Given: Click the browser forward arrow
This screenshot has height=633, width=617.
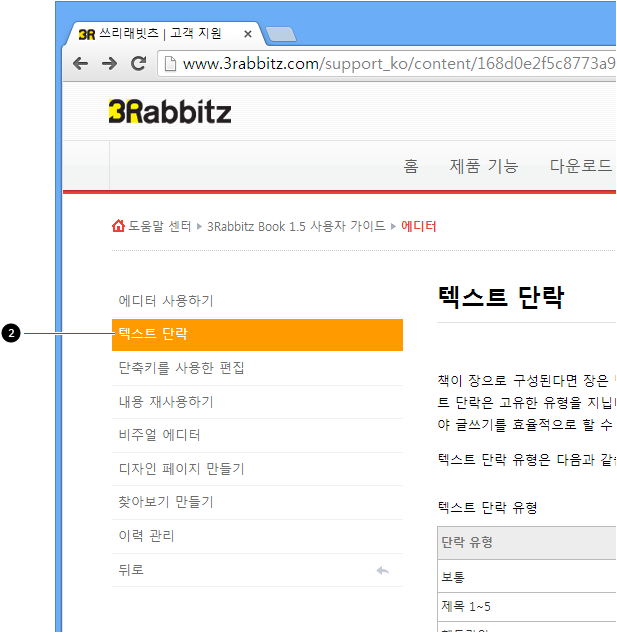Looking at the screenshot, I should (x=109, y=63).
